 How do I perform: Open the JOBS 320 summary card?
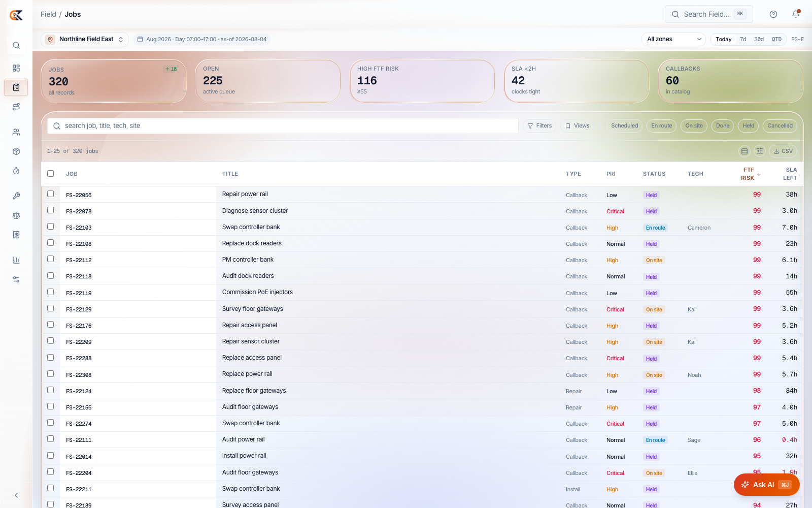pyautogui.click(x=114, y=81)
